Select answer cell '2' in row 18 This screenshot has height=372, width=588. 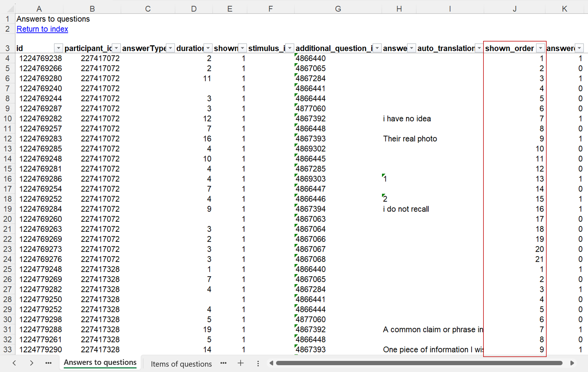(x=399, y=199)
